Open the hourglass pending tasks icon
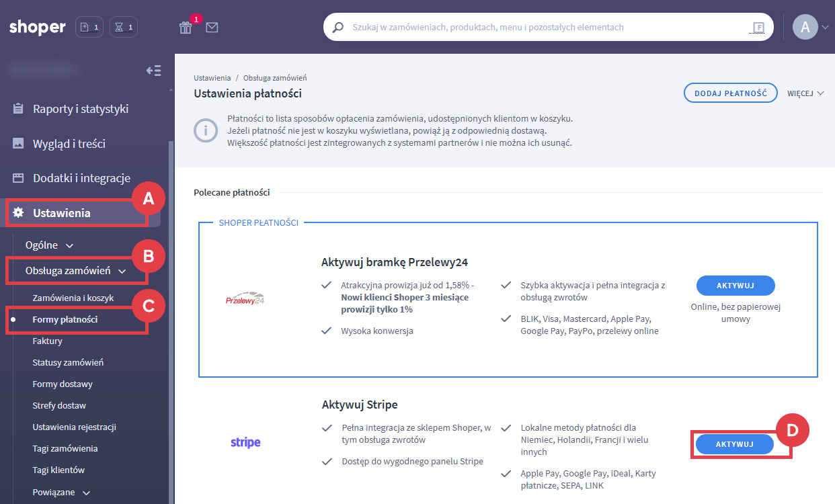The image size is (835, 504). tap(124, 28)
